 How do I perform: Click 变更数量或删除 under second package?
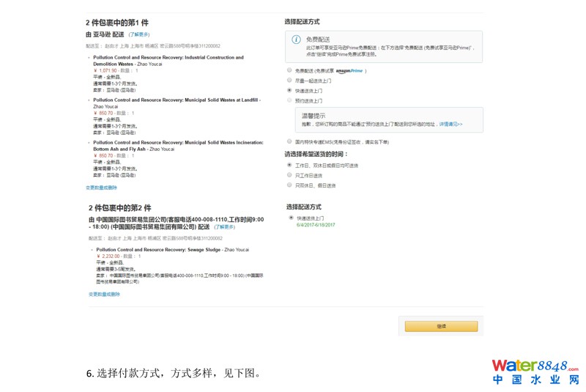click(x=104, y=294)
